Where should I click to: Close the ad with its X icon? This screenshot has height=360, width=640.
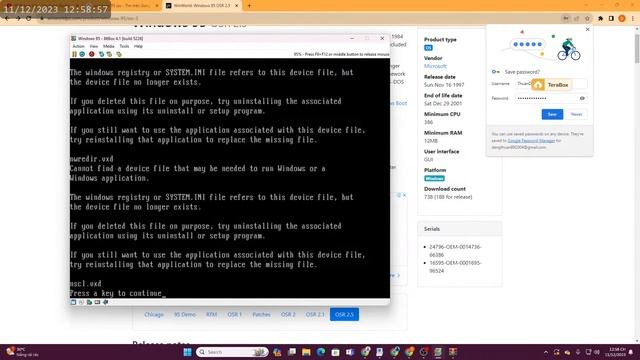coord(404,195)
